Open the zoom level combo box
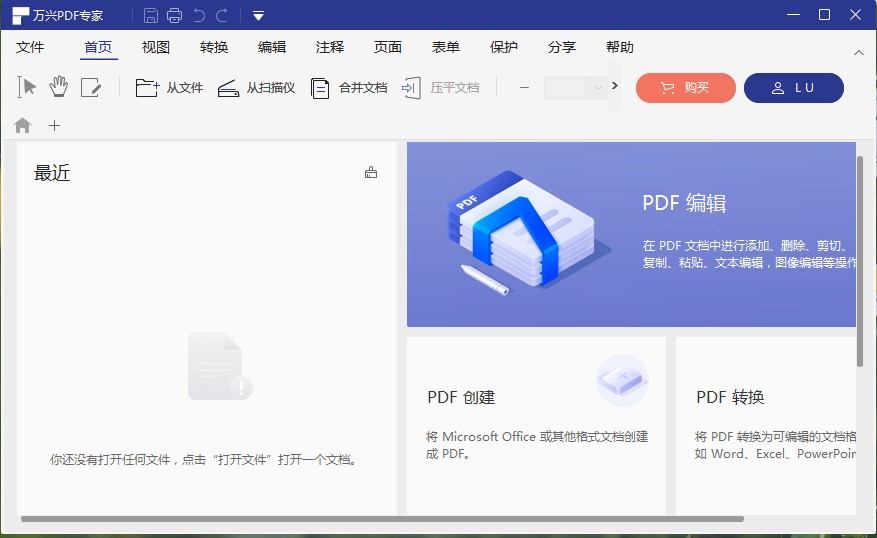 coord(574,88)
